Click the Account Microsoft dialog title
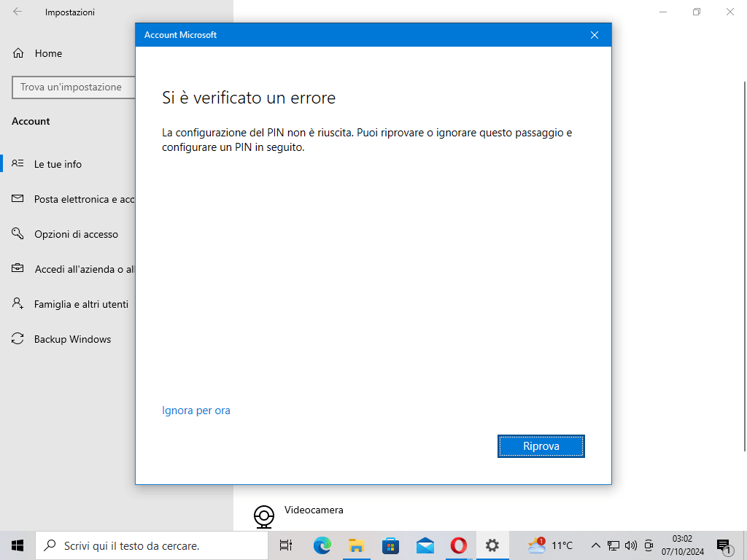 click(x=181, y=35)
